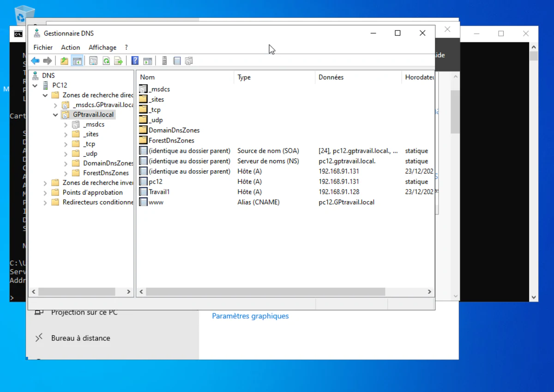The image size is (554, 392).
Task: Sort by the Données column header
Action: point(359,77)
